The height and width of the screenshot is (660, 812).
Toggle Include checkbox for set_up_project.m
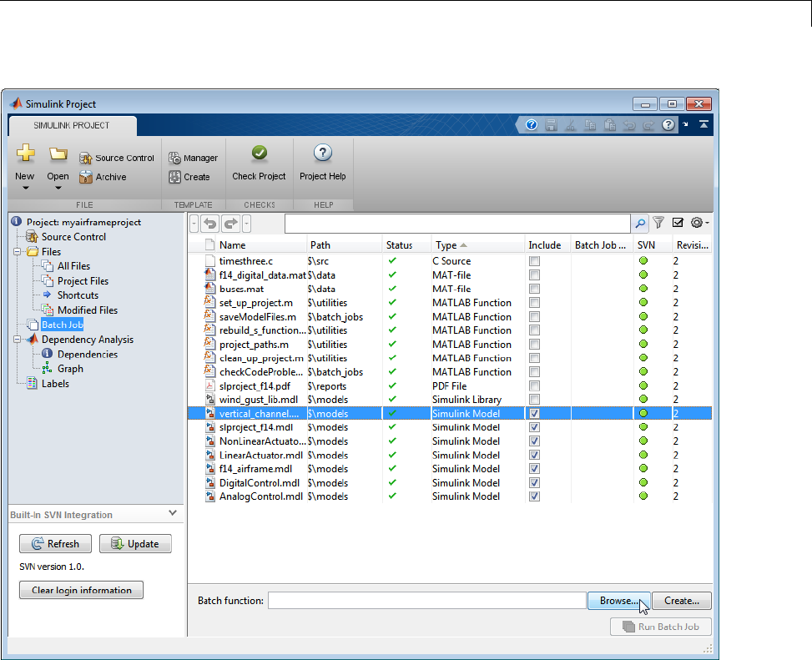pos(534,302)
